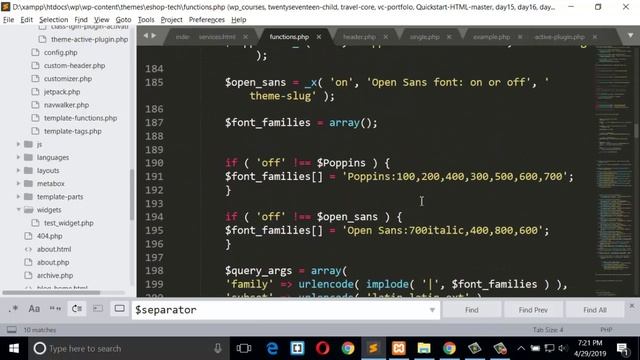640x360 pixels.
Task: Toggle whole word match option
Action: (x=55, y=309)
